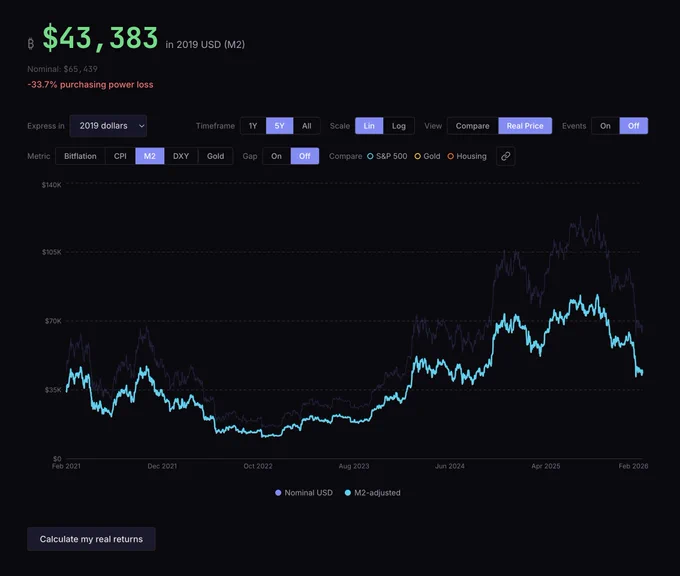This screenshot has width=680, height=576.
Task: Copy the share link icon
Action: [505, 156]
